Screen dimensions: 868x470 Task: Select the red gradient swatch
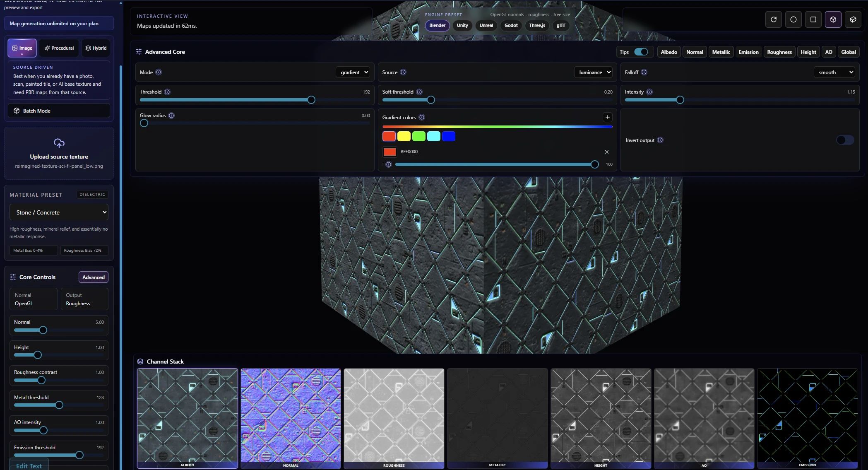(389, 136)
